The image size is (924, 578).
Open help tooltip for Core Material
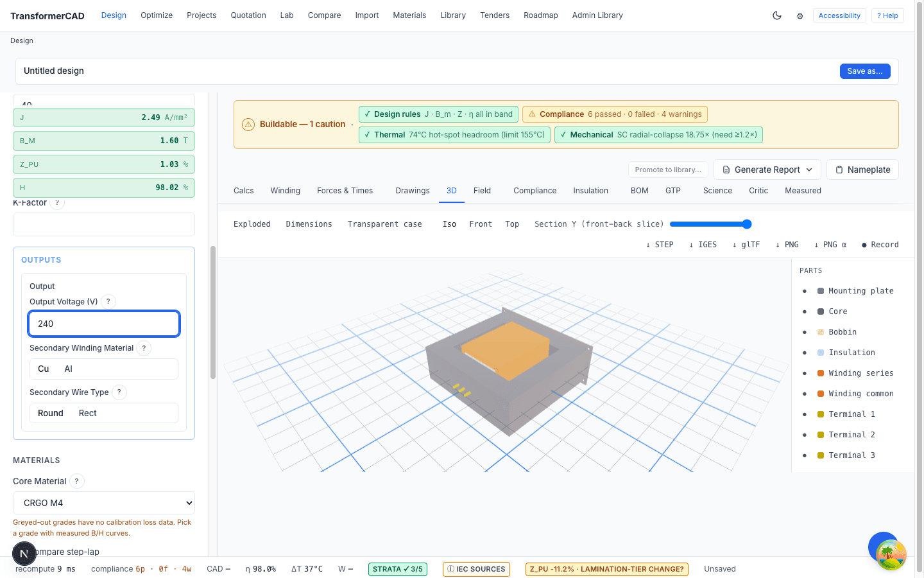point(76,481)
